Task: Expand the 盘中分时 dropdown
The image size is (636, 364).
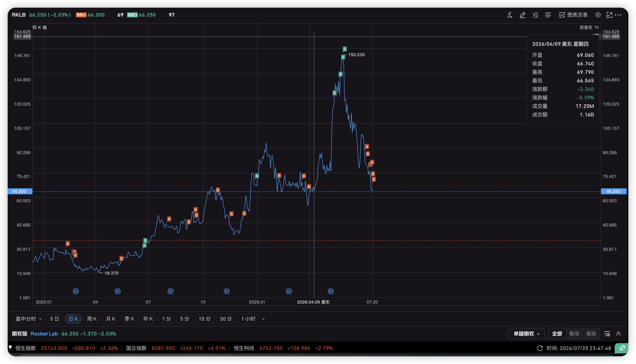Action: click(28, 319)
